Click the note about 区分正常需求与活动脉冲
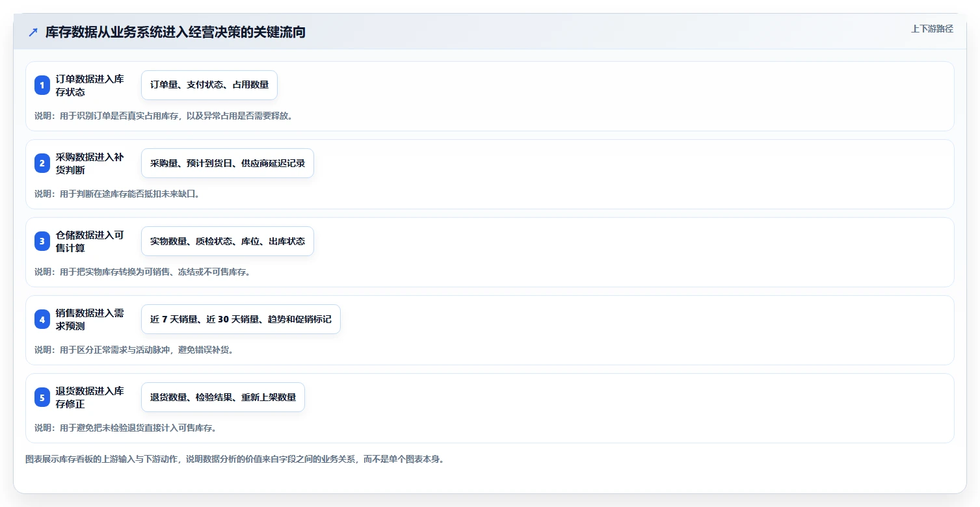The width and height of the screenshot is (980, 507). [134, 350]
